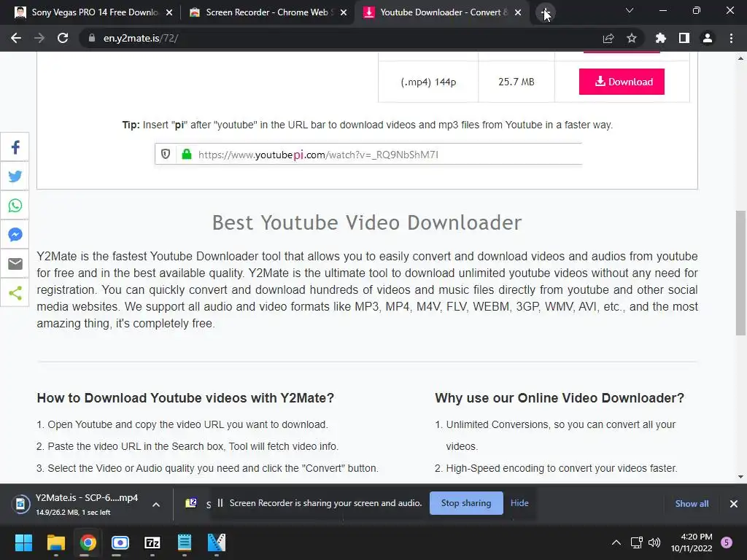Viewport: 747px width, 560px height.
Task: Share page via Twitter icon
Action: coord(15,176)
